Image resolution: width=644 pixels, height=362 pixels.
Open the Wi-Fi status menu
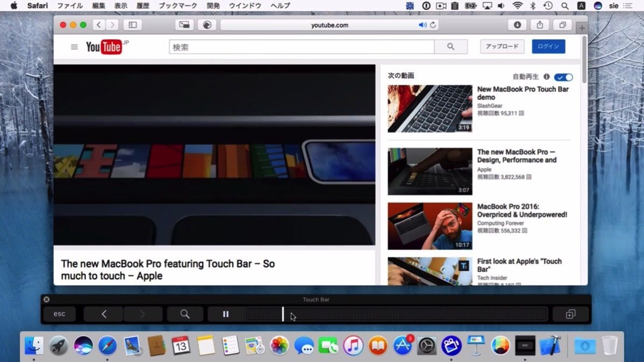pos(518,6)
